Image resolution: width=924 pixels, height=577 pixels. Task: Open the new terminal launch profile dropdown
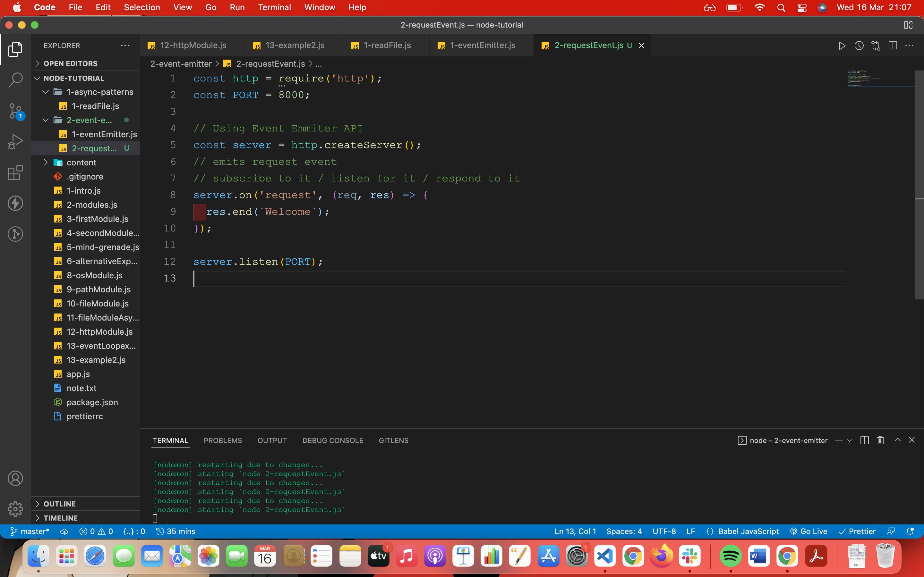(850, 441)
